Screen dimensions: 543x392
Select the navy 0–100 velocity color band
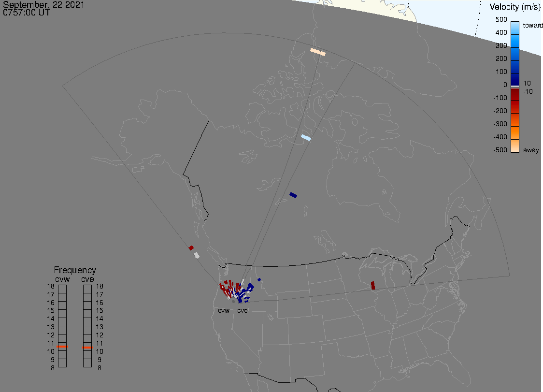coord(515,79)
